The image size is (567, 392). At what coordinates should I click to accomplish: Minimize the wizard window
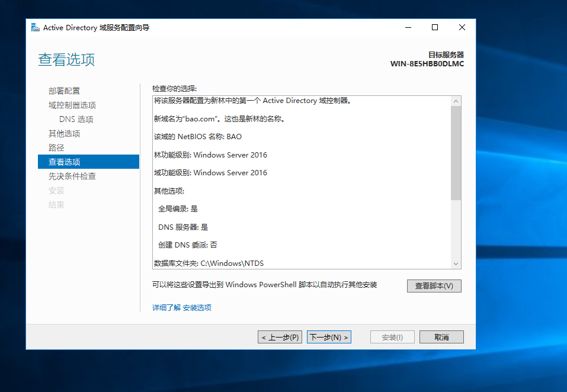coord(408,27)
